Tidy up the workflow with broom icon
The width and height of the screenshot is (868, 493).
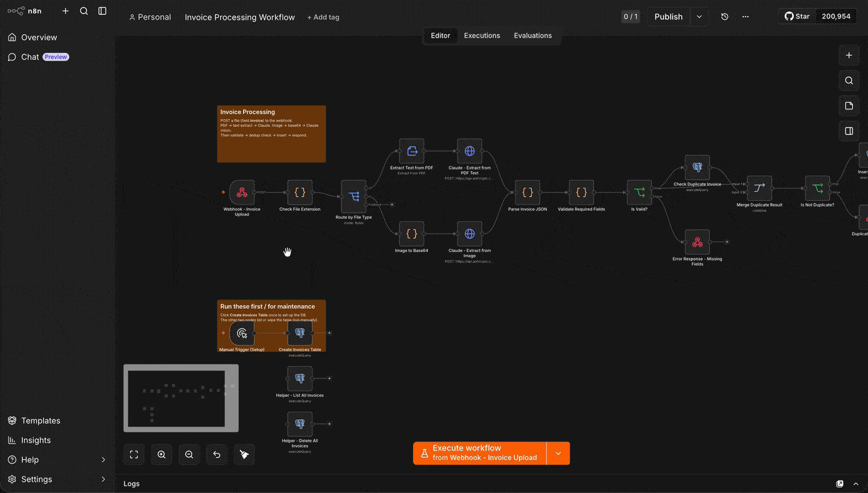244,455
